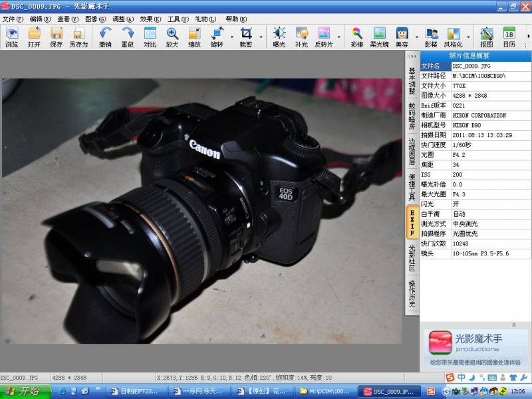The height and width of the screenshot is (399, 532).
Task: Expand the 旋转 rotate dropdown arrow
Action: [x=231, y=37]
